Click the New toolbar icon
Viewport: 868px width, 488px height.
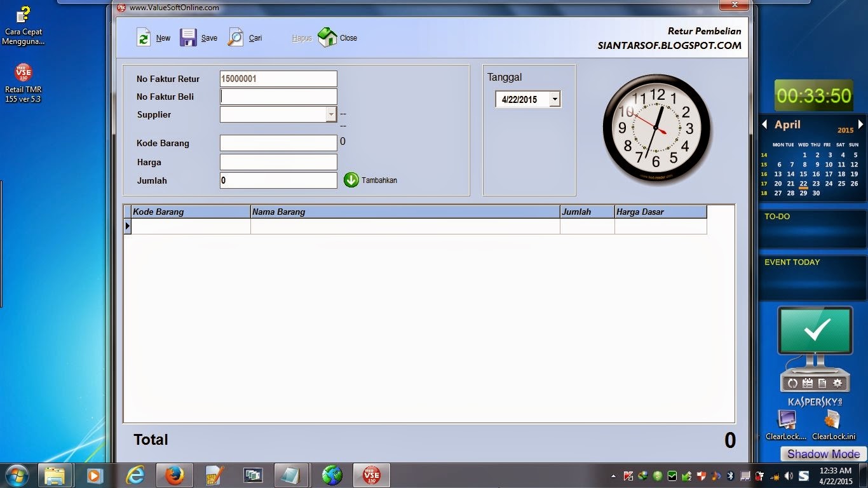pos(144,37)
